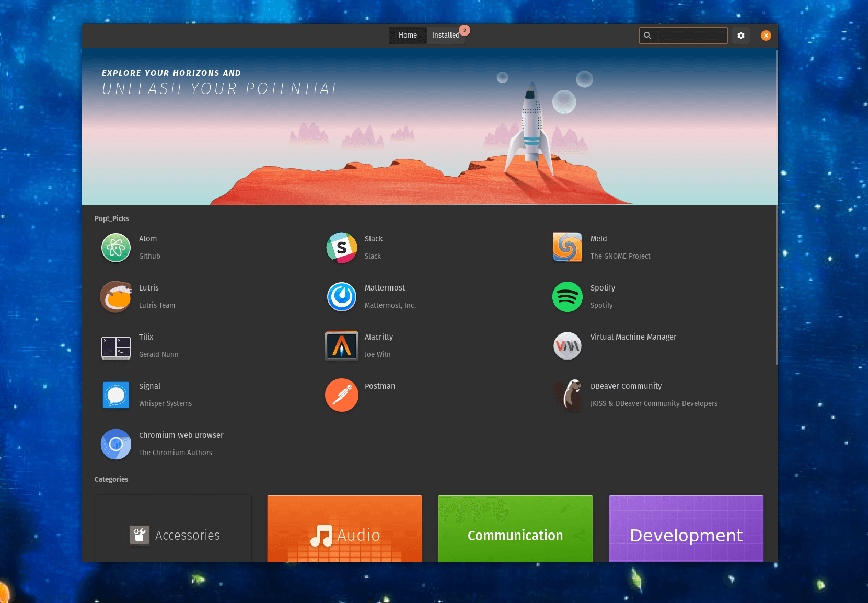Open the Accessories category
Screen dimensions: 868x603
click(x=174, y=529)
